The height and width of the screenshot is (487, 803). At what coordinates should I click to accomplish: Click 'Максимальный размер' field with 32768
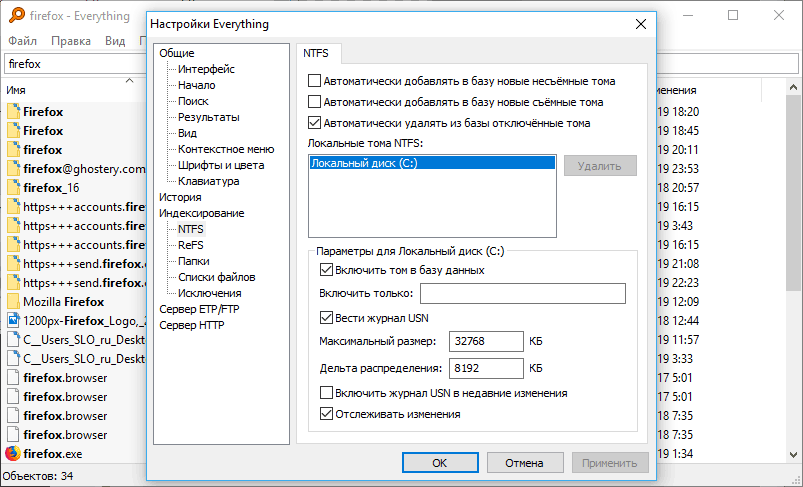(x=486, y=341)
